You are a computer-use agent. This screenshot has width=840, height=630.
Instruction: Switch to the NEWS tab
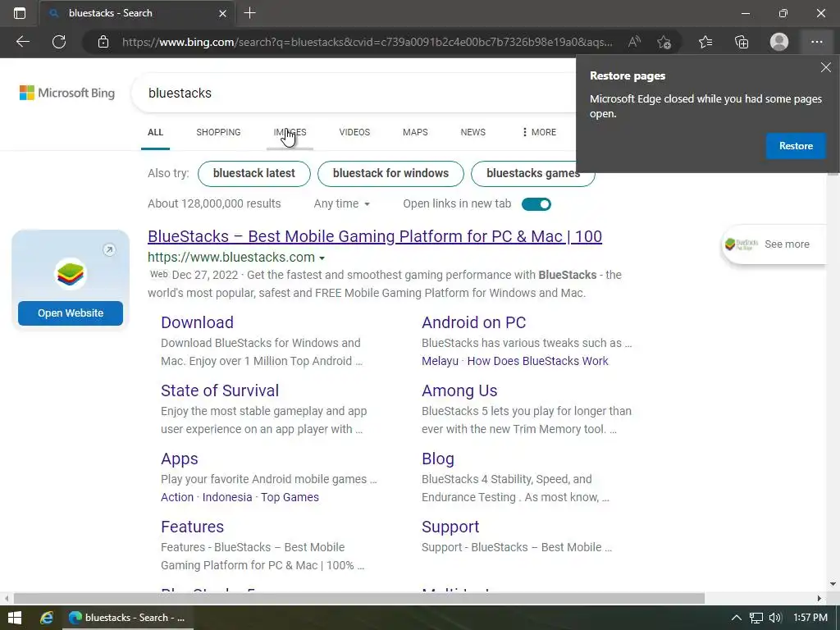point(472,132)
